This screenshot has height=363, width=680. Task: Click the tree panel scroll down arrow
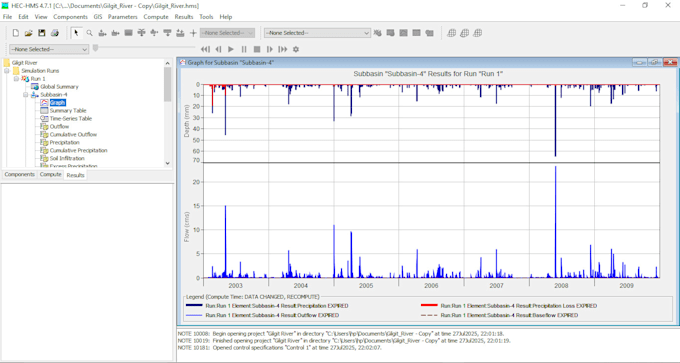click(x=168, y=164)
